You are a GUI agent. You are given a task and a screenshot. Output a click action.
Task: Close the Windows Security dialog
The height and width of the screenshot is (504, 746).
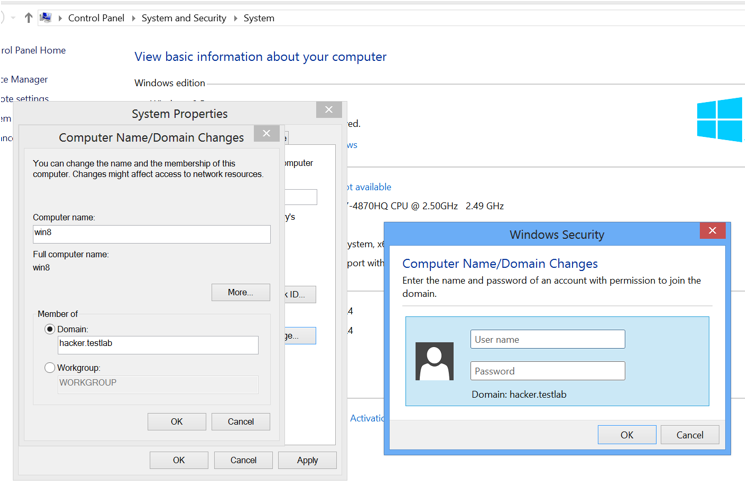712,231
